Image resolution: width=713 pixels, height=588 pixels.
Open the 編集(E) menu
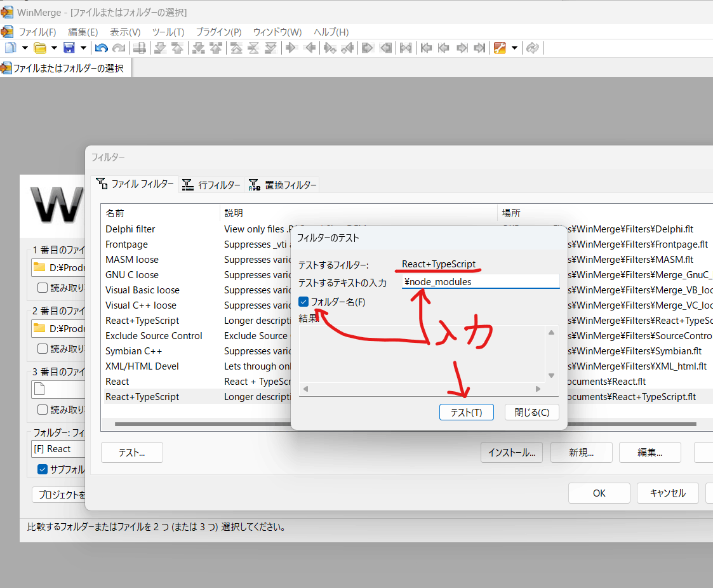coord(83,32)
